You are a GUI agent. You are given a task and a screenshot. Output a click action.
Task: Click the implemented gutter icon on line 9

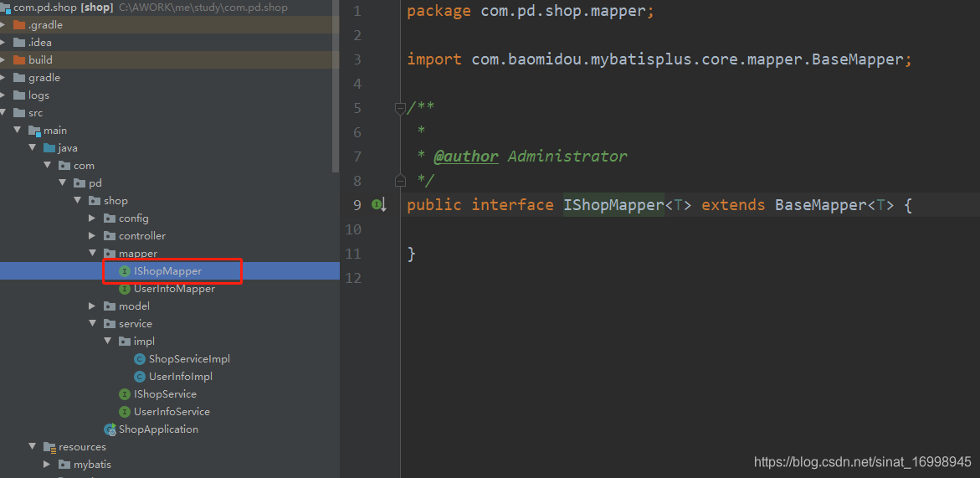point(379,204)
